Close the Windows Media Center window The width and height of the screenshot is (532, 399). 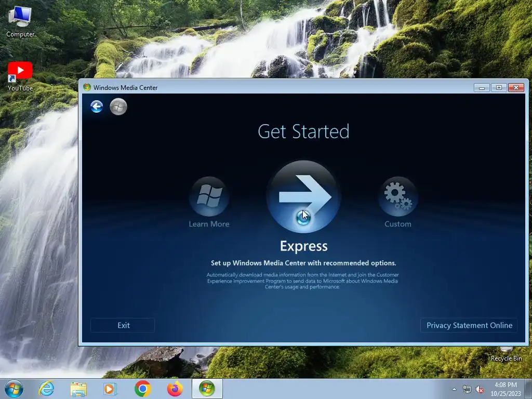click(516, 87)
